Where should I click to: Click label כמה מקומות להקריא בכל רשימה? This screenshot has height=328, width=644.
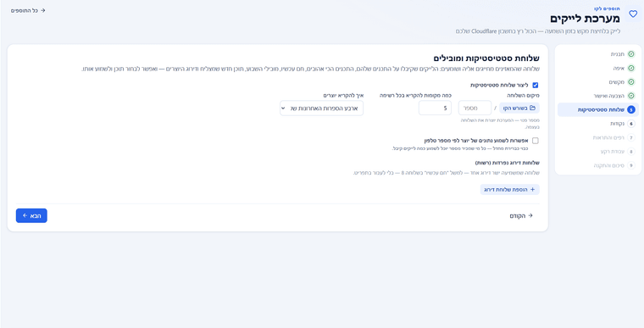point(416,96)
